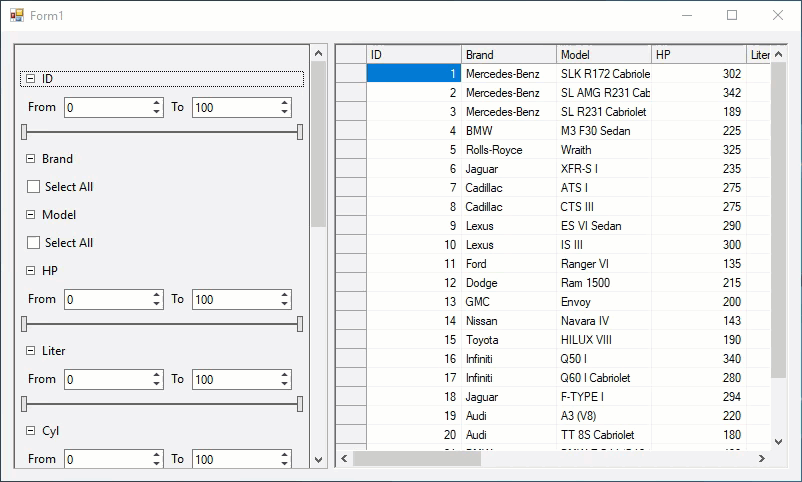Screen dimensions: 802x482
Task: Sort grid by Model column header
Action: 603,55
